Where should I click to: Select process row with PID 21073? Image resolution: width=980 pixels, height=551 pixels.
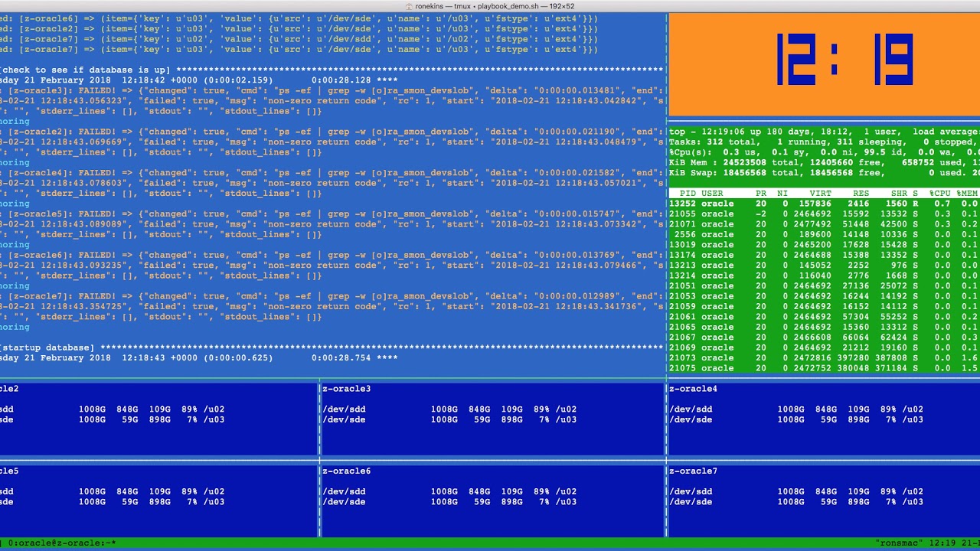point(825,358)
